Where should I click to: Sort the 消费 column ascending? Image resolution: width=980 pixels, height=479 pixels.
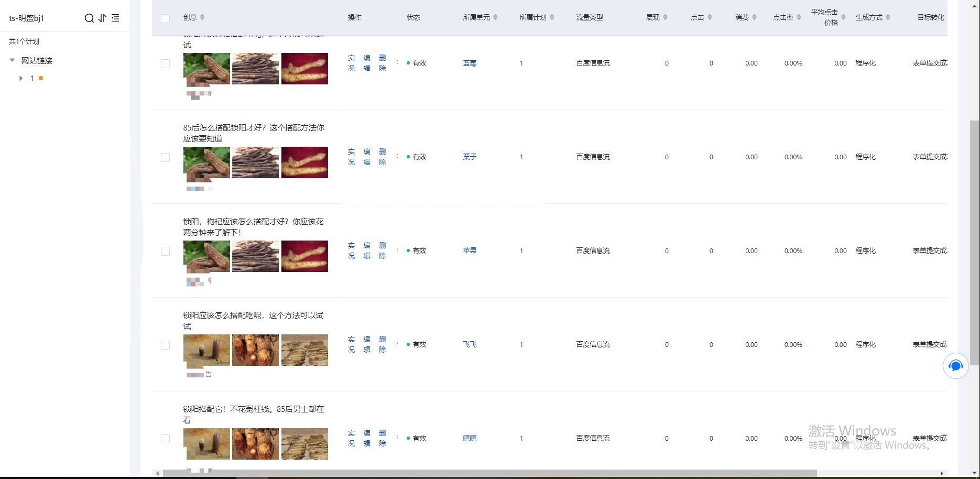point(755,17)
